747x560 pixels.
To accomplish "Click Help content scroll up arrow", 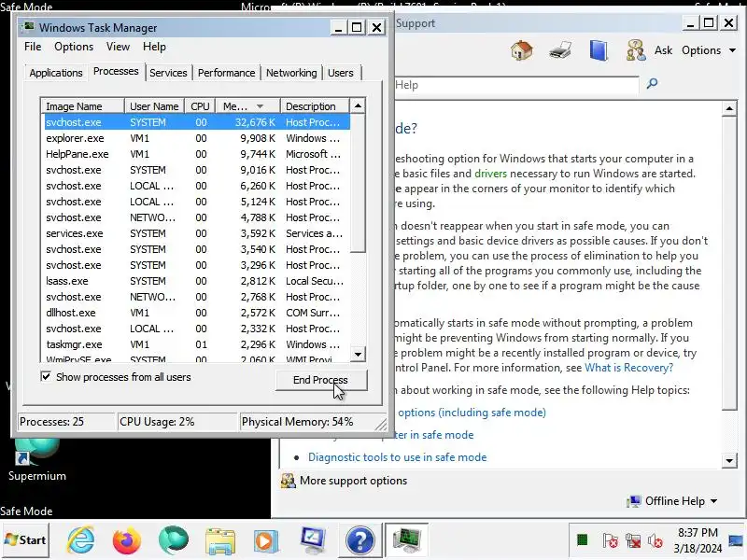I will click(729, 109).
